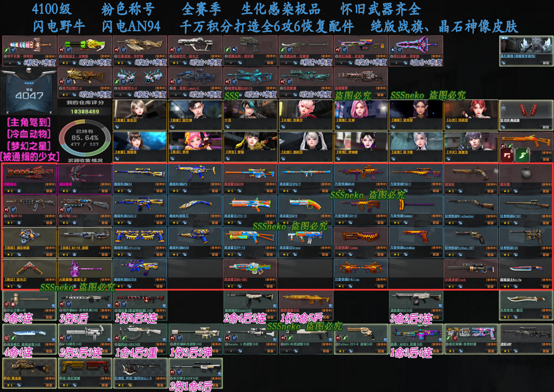Click the green attachment icon below 狂欢庆典战旗
554x392 pixels.
click(x=523, y=155)
